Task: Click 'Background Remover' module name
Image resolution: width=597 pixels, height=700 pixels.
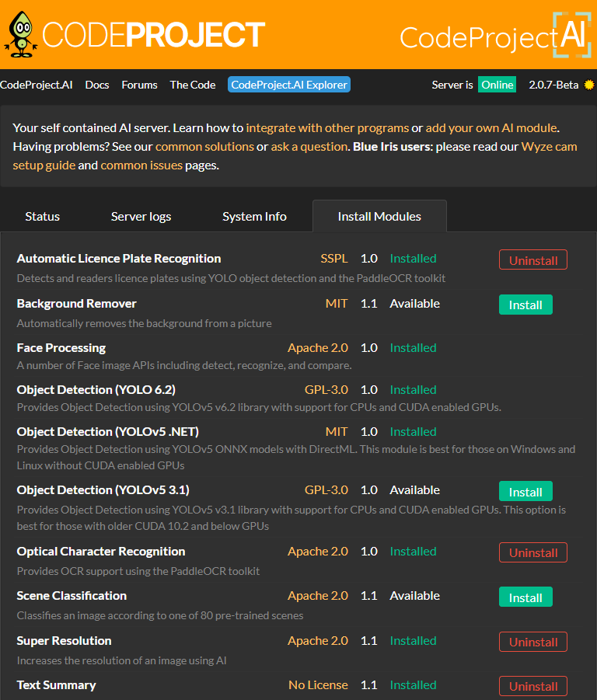Action: (x=76, y=304)
